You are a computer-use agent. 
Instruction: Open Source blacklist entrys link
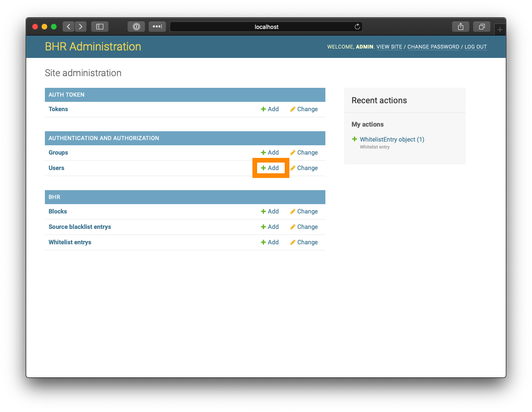click(80, 227)
